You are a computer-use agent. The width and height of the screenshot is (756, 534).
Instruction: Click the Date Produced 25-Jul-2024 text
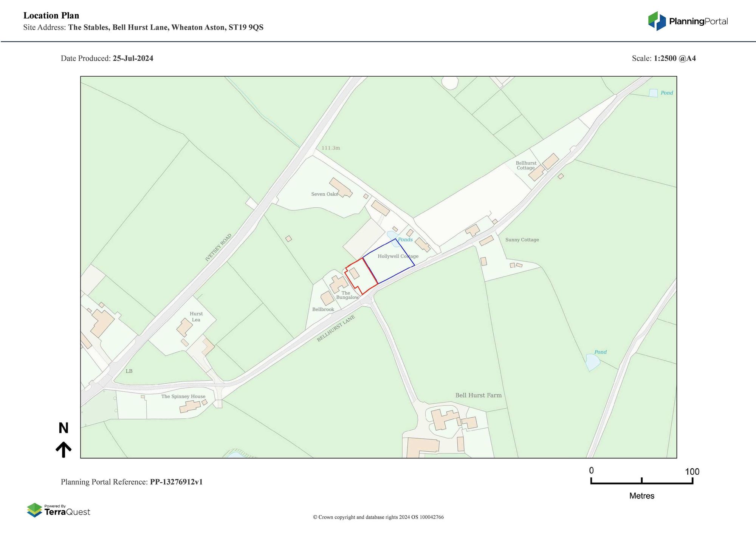point(107,58)
